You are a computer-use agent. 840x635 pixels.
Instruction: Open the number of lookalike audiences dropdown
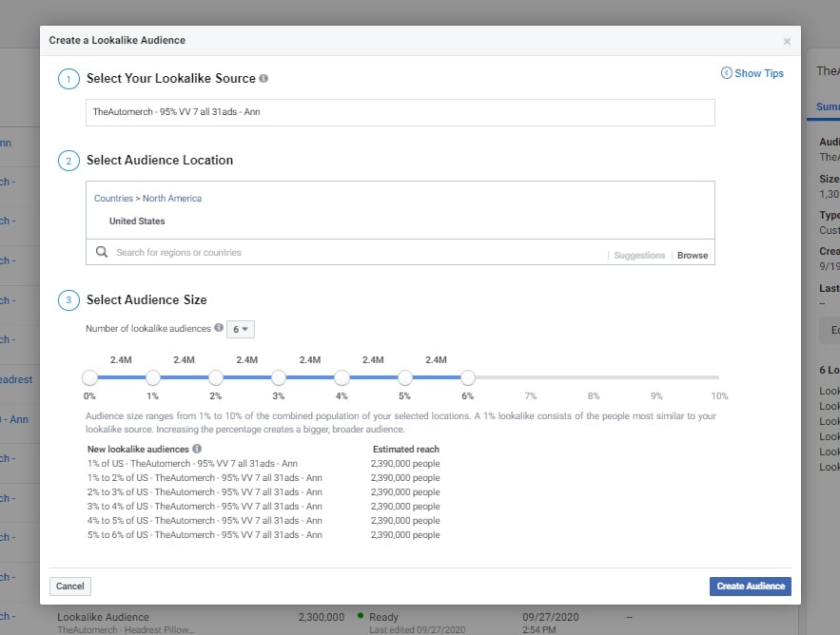pyautogui.click(x=241, y=329)
